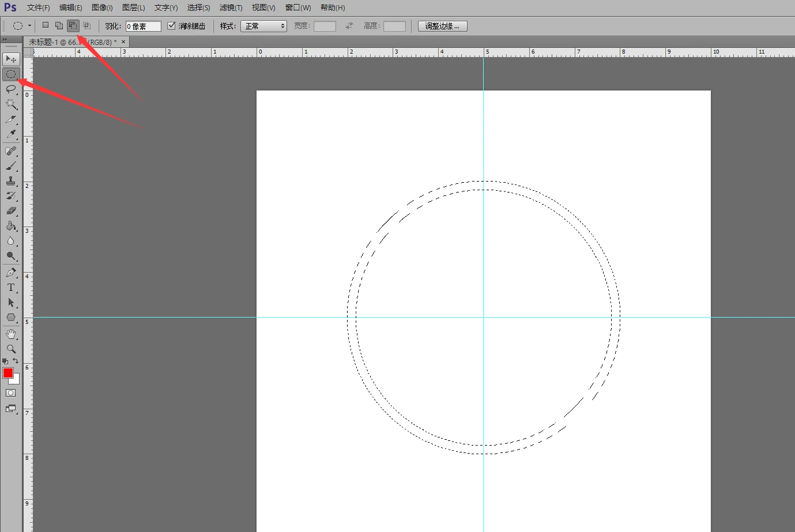Enable New Selection mode button
The width and height of the screenshot is (795, 532).
pyautogui.click(x=46, y=25)
